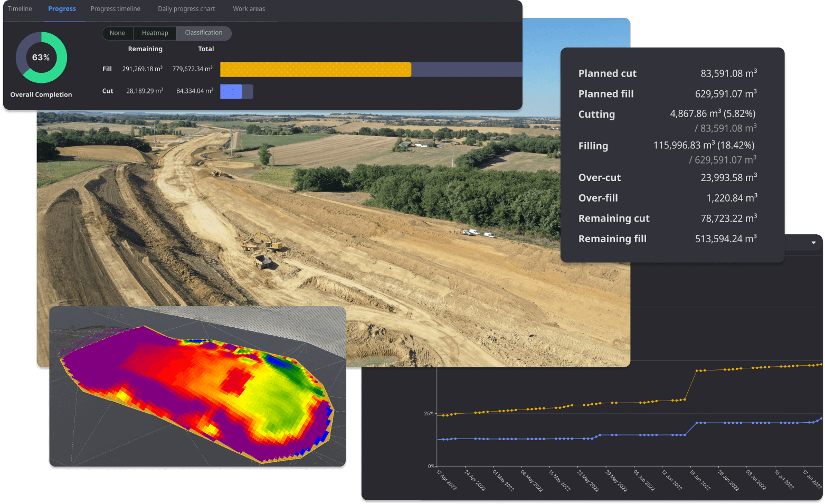Click the 63% completion donut chart
The width and height of the screenshot is (825, 504).
[41, 58]
